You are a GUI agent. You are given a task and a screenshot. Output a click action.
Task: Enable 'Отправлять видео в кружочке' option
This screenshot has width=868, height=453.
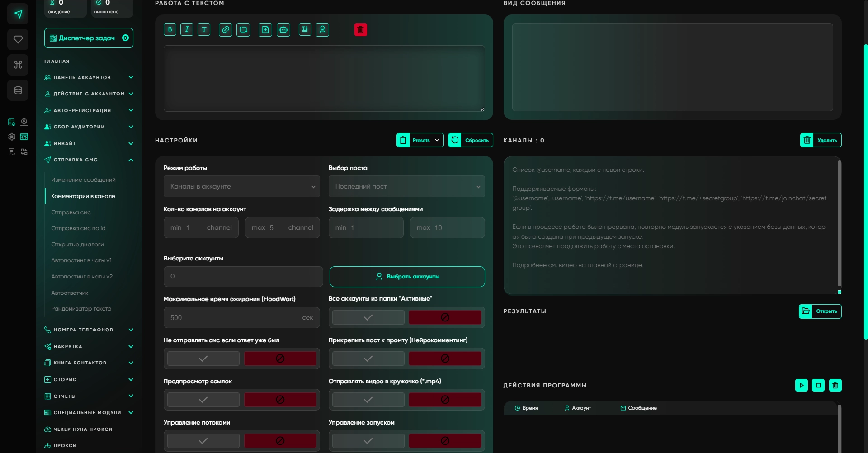click(x=368, y=400)
